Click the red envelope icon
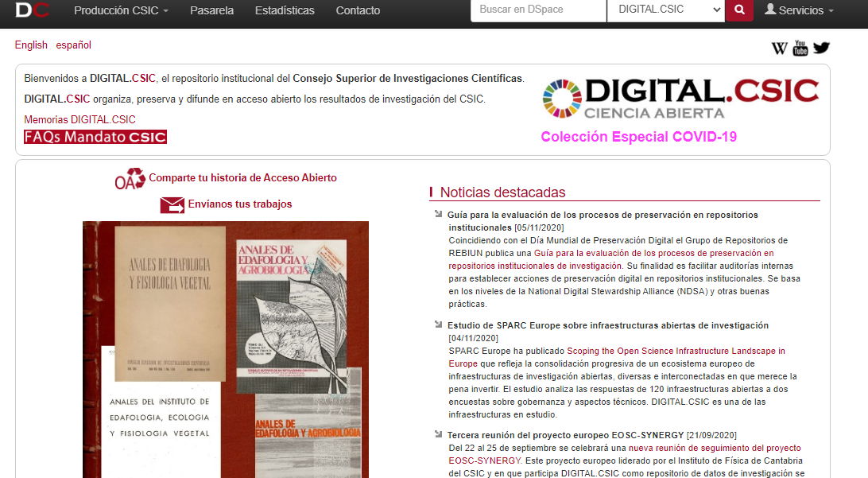The image size is (868, 478). pyautogui.click(x=172, y=205)
